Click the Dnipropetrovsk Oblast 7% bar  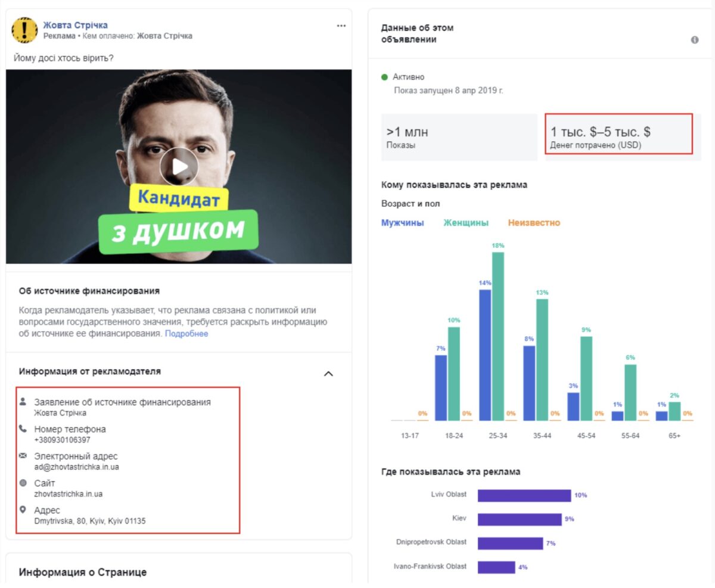click(x=511, y=543)
